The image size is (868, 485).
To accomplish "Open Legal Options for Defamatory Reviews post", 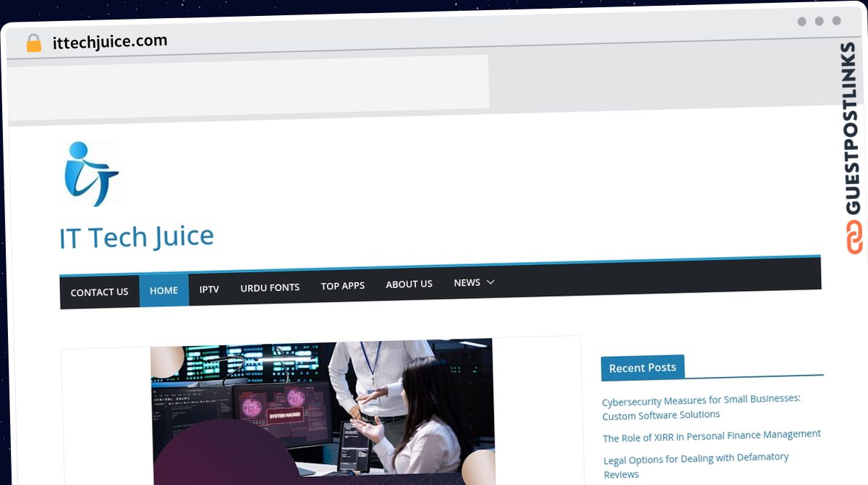I will 695,465.
